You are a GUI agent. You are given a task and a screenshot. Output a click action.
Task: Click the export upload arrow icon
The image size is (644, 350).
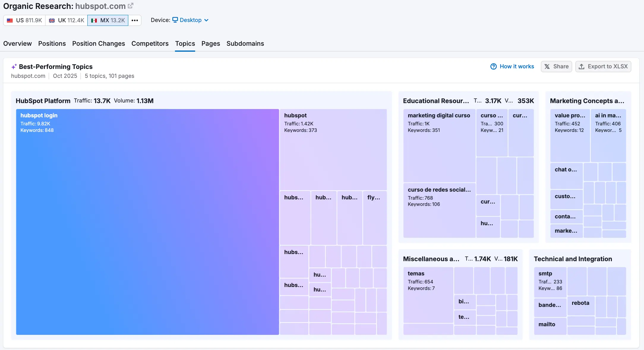point(582,67)
